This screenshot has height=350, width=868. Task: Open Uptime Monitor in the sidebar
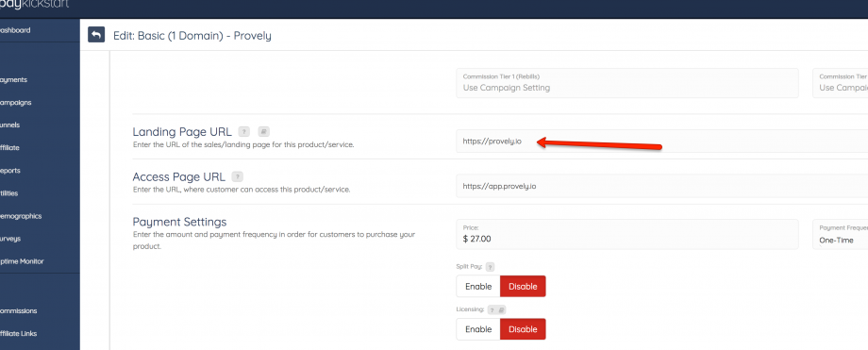pos(22,261)
